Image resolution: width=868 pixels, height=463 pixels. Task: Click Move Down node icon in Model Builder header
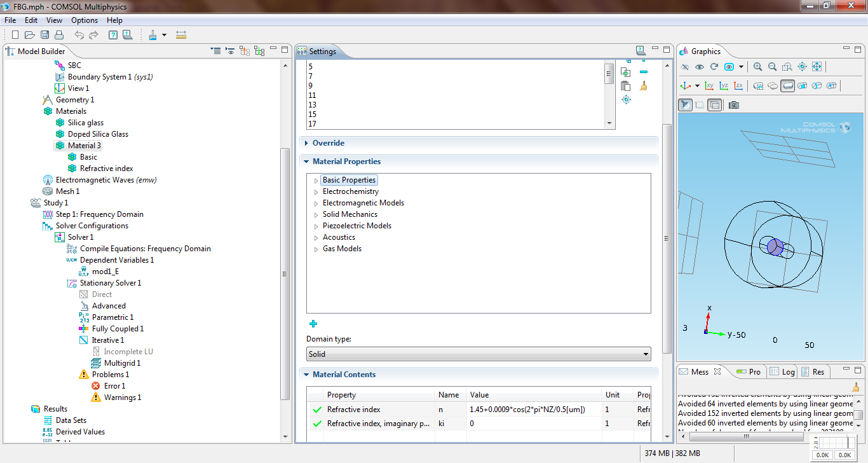[258, 51]
